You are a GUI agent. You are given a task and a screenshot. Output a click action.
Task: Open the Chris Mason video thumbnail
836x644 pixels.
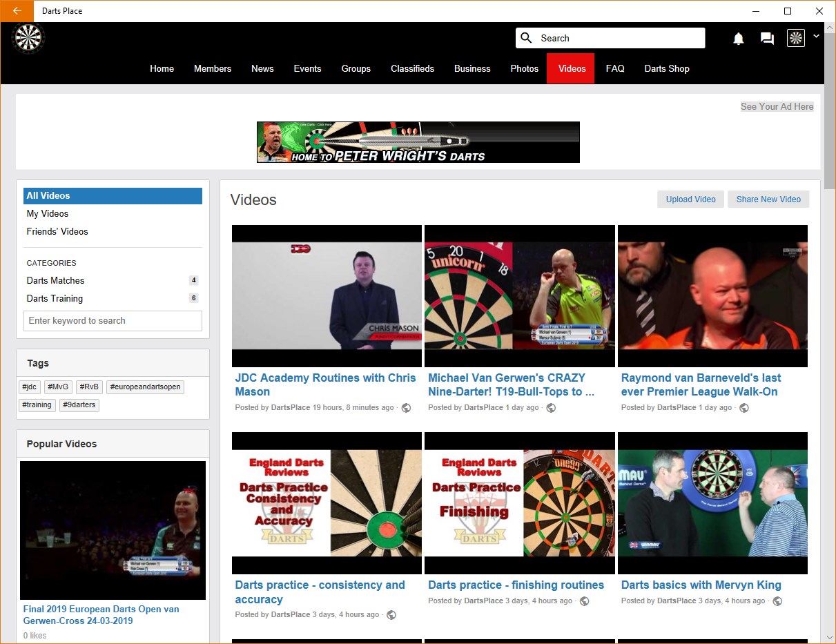[327, 296]
